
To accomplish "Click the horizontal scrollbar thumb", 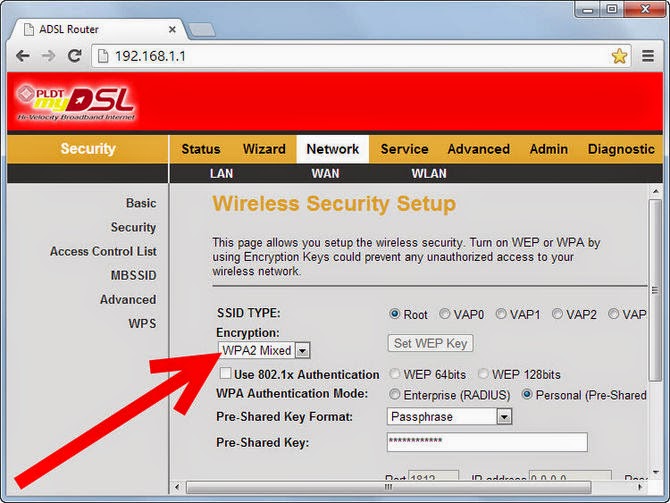I will [389, 487].
